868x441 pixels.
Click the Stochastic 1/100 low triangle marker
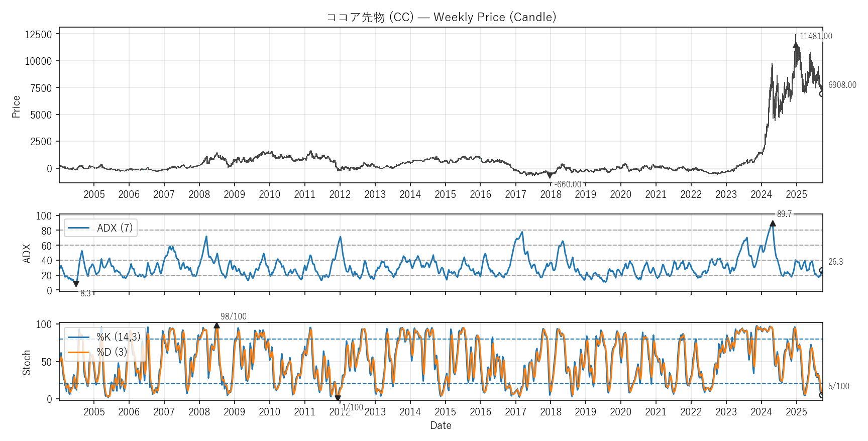point(338,398)
